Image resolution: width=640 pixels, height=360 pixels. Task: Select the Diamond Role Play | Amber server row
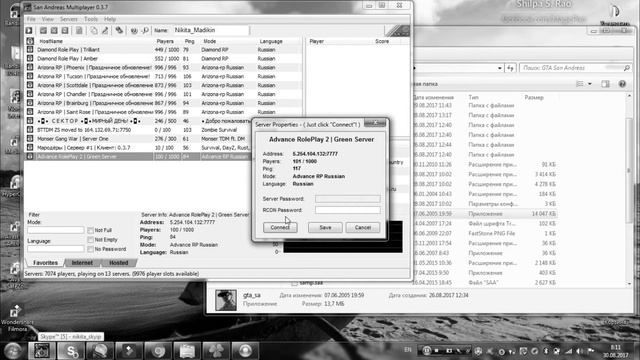point(163,59)
